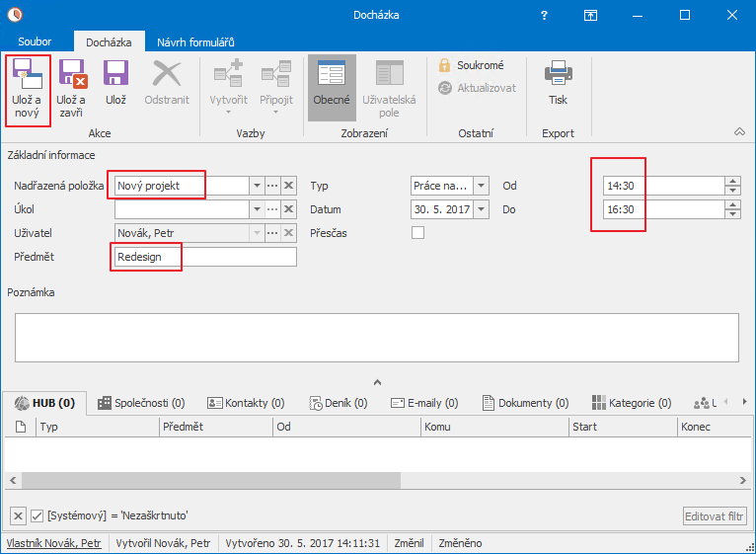Open the Deník (0) tab
Image resolution: width=756 pixels, height=554 pixels.
coord(339,403)
